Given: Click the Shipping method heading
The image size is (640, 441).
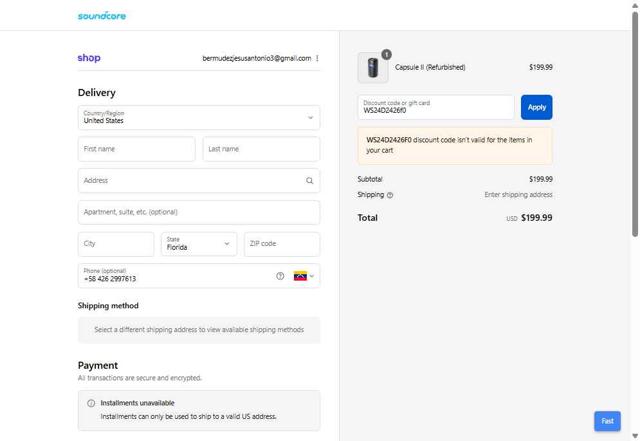Looking at the screenshot, I should click(108, 306).
